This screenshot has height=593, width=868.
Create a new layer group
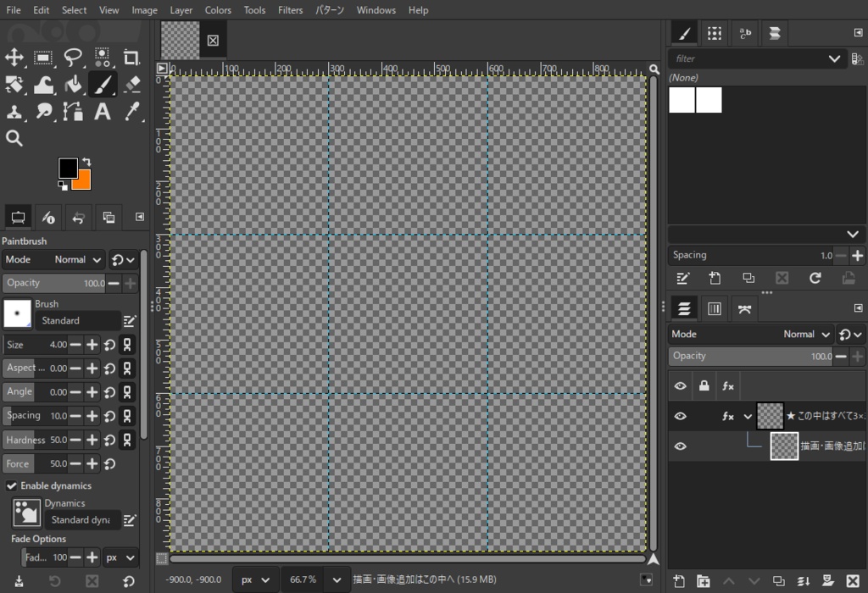(704, 581)
